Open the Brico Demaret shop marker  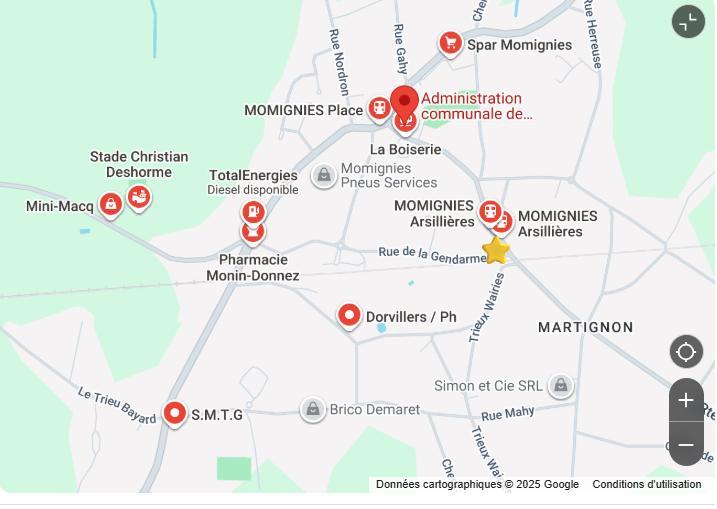(313, 409)
